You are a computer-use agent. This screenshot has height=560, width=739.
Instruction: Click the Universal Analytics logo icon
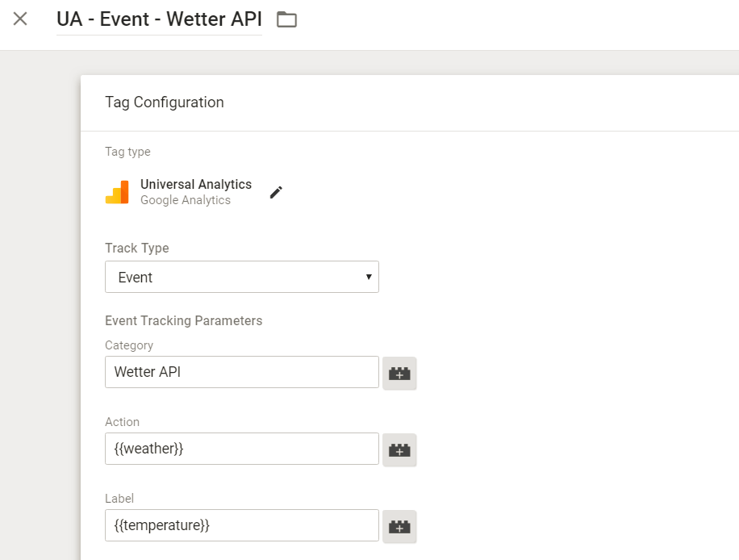pos(117,192)
